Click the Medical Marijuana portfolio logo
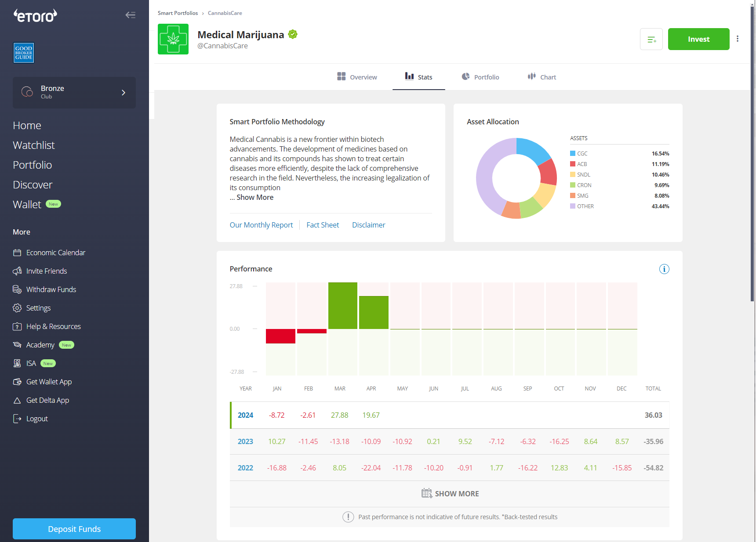Screen dimensions: 756x542 pyautogui.click(x=173, y=39)
